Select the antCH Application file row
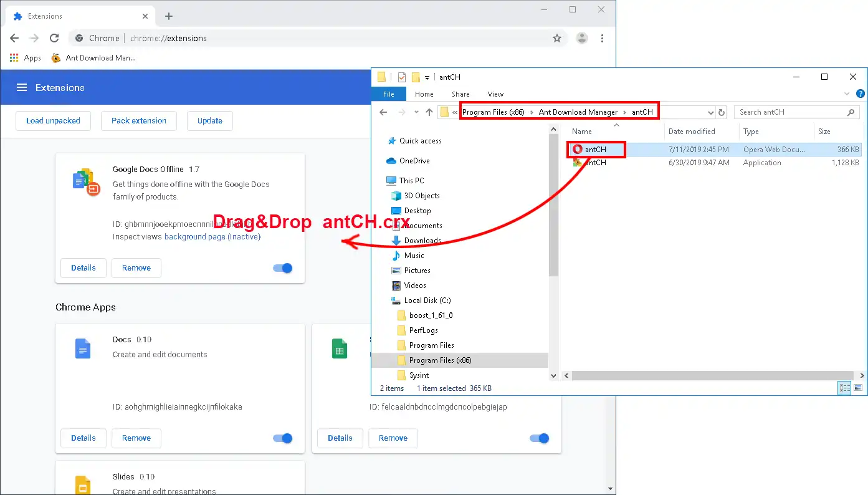868x495 pixels. pyautogui.click(x=715, y=163)
